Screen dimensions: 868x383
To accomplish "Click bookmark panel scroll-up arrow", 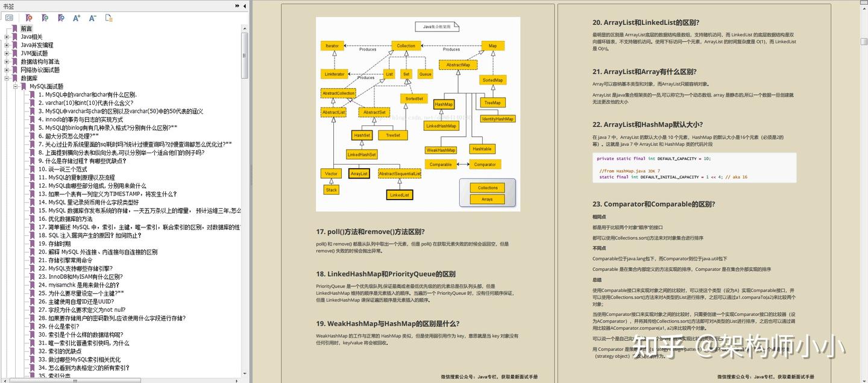I will [x=245, y=28].
